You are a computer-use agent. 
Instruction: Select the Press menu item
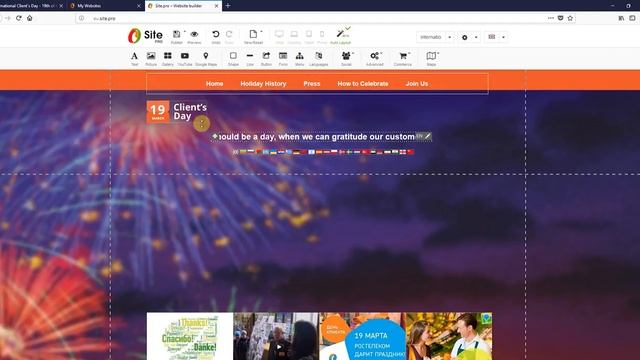tap(312, 84)
